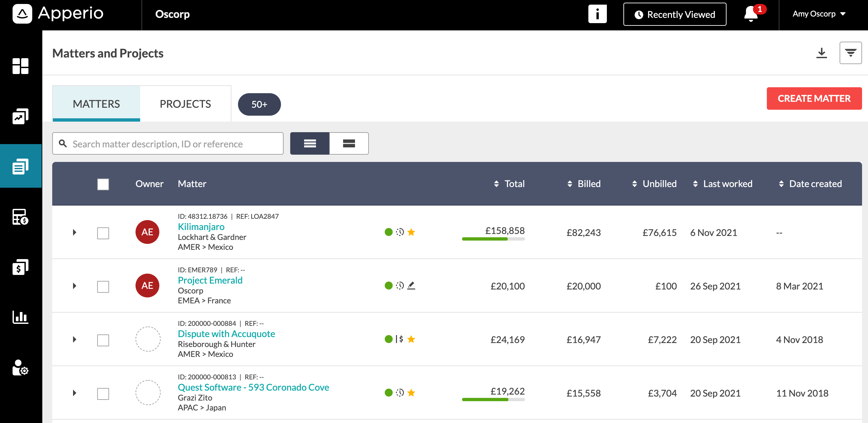The height and width of the screenshot is (423, 868).
Task: Sort by Billed column
Action: (584, 183)
